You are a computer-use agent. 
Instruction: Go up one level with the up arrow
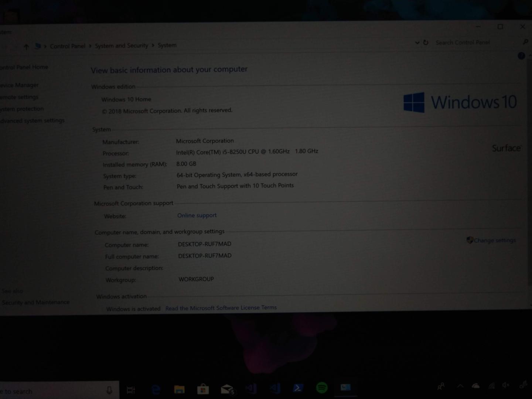26,47
